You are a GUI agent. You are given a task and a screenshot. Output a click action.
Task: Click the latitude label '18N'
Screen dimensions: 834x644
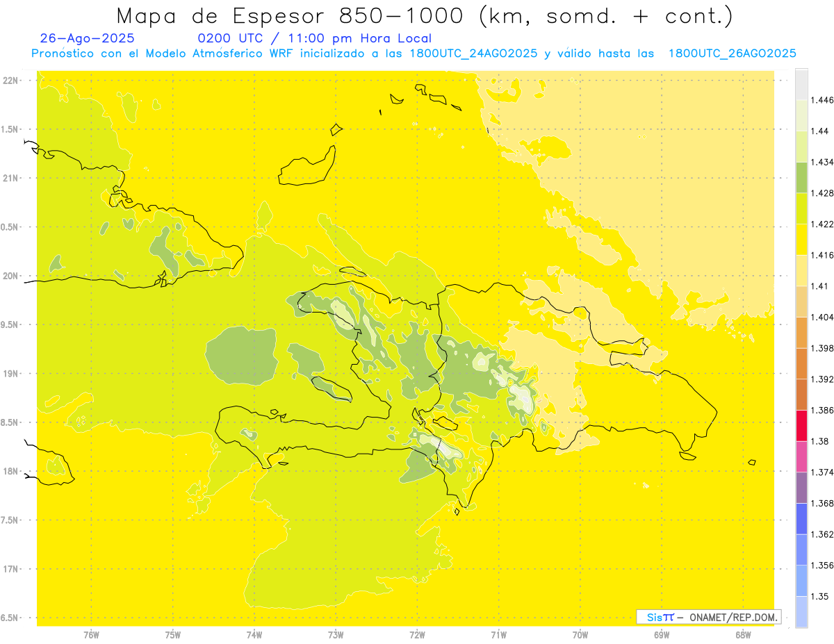10,471
